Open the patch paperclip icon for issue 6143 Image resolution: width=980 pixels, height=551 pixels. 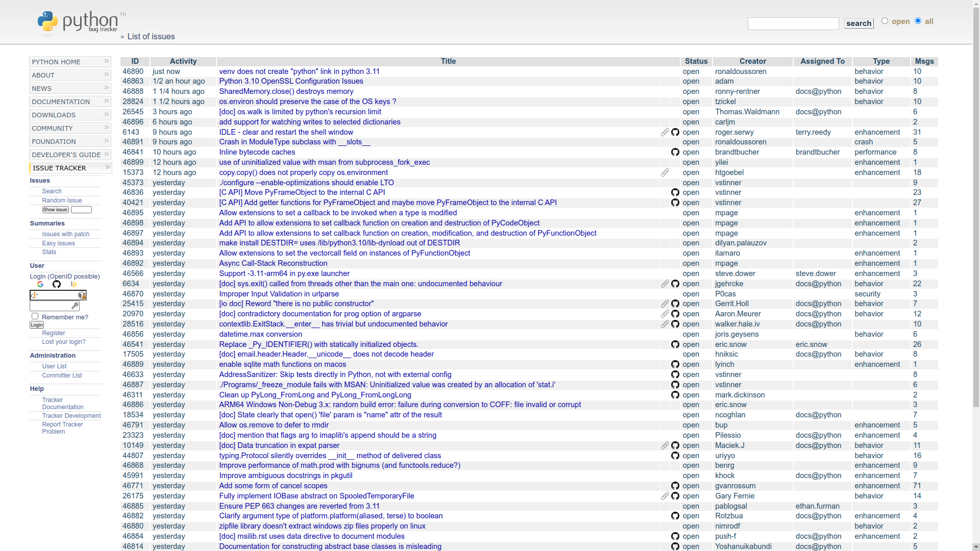(x=665, y=132)
